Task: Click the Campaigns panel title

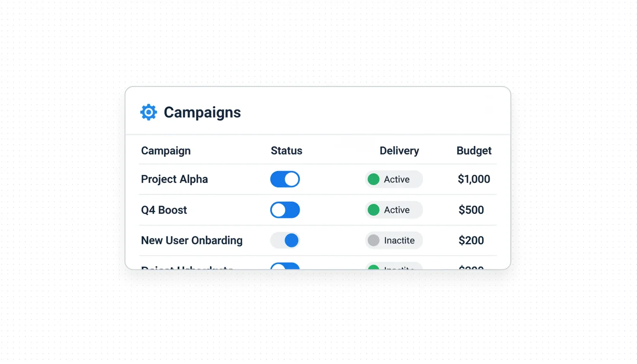Action: 202,112
